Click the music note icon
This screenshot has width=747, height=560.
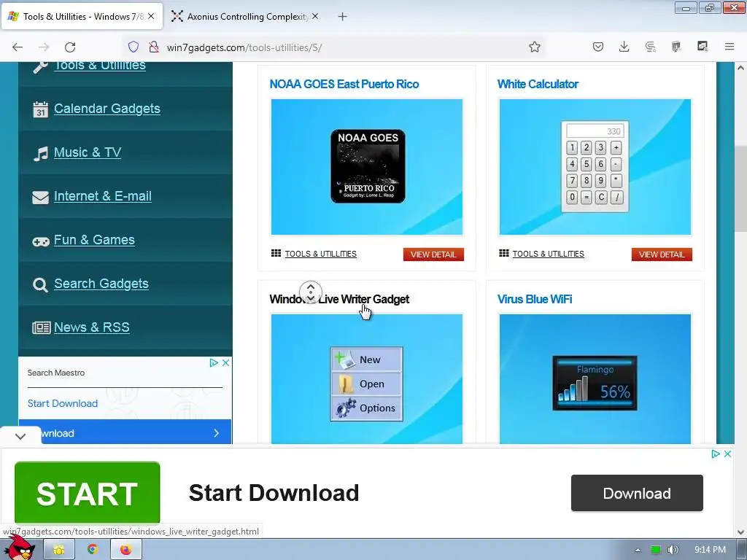coord(41,153)
